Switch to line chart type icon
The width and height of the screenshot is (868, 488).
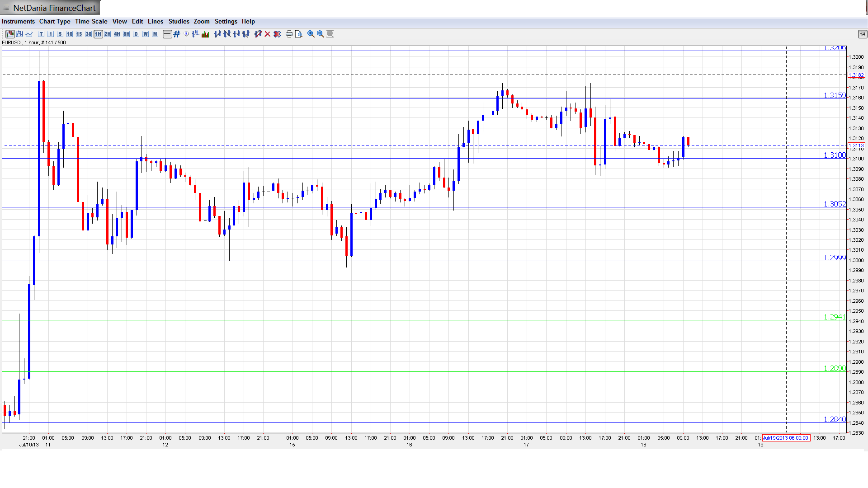pyautogui.click(x=29, y=34)
